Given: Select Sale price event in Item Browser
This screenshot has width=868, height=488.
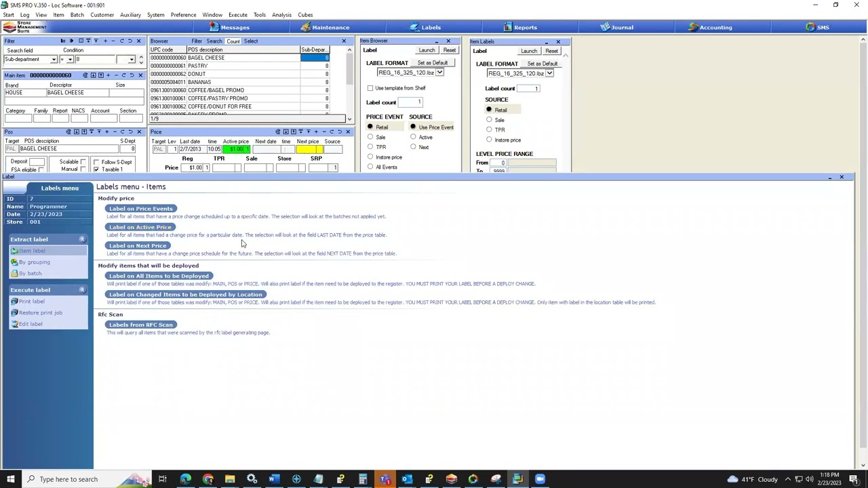Looking at the screenshot, I should 370,137.
